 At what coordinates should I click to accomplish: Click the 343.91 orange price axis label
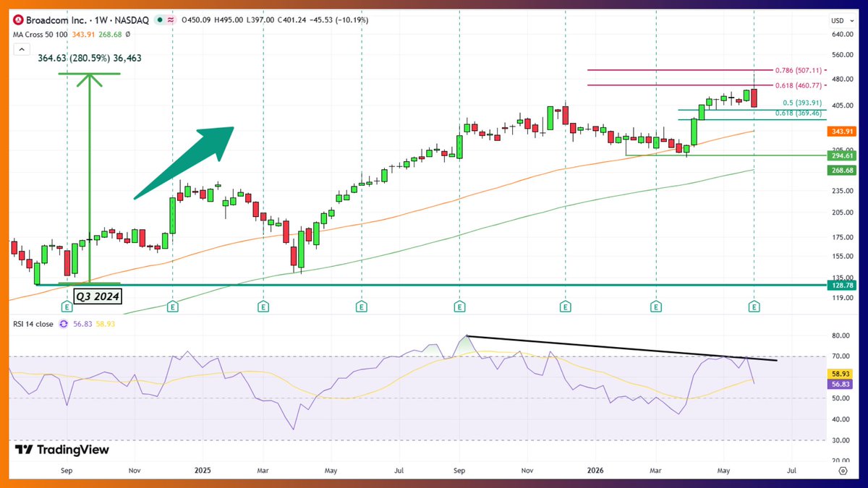(x=843, y=131)
